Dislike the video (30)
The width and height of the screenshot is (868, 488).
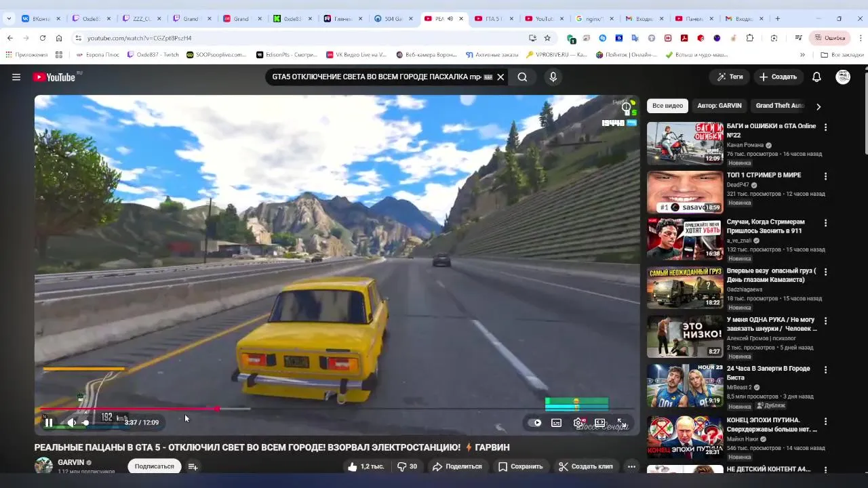click(x=407, y=466)
